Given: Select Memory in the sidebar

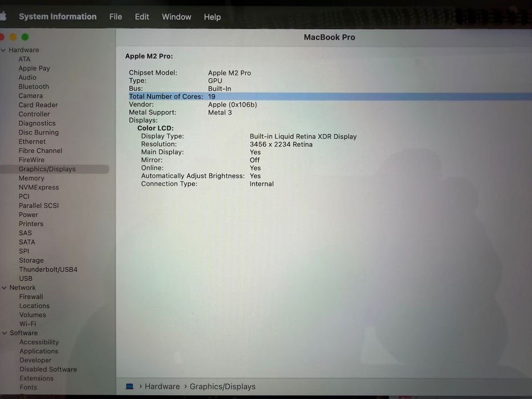Looking at the screenshot, I should 31,178.
